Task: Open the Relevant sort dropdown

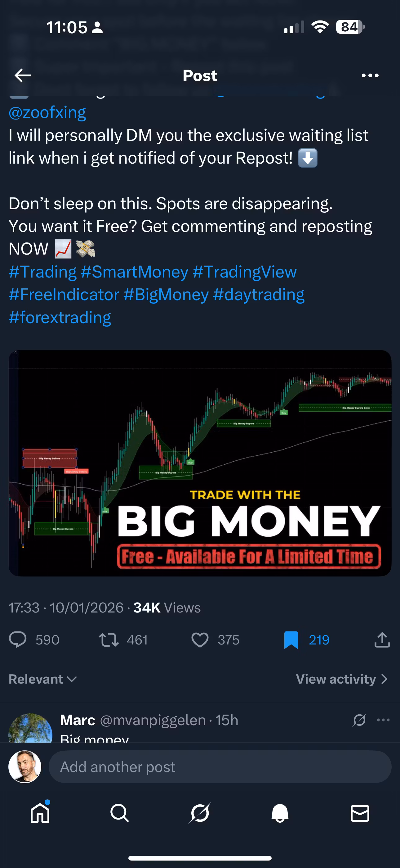Action: tap(43, 679)
